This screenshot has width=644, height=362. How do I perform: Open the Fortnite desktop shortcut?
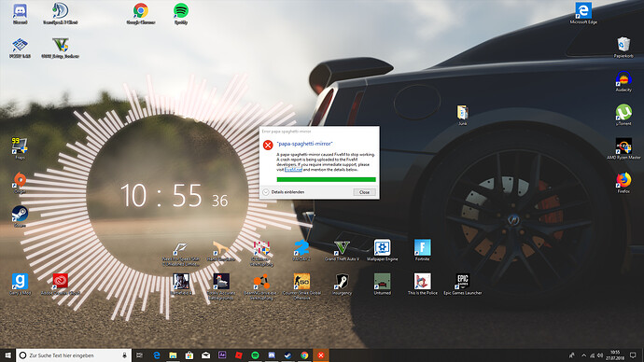coord(422,250)
